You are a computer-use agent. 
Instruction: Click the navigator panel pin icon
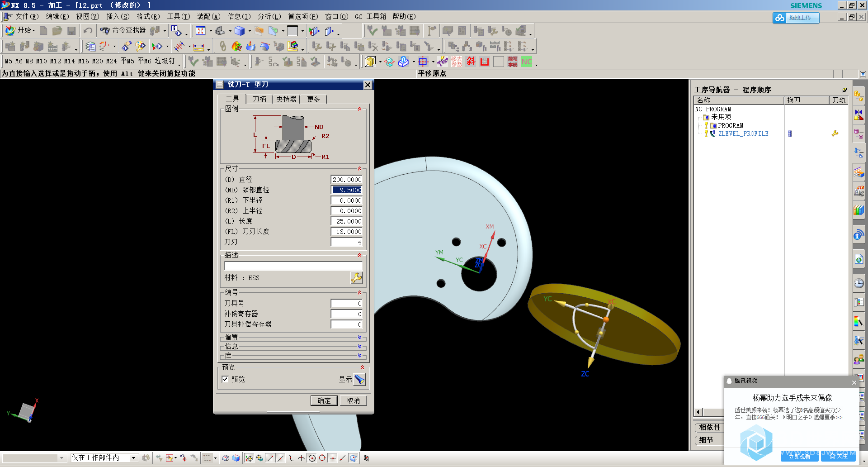(x=844, y=90)
